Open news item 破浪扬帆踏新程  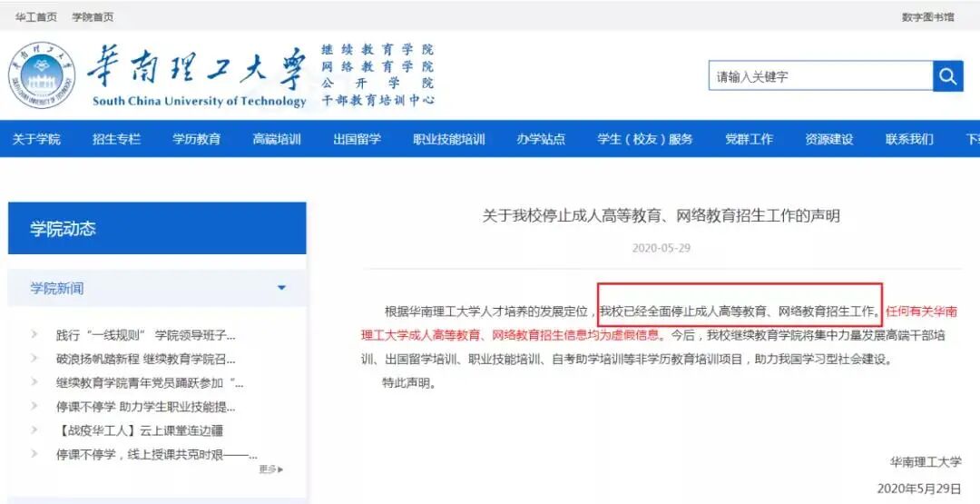[x=145, y=360]
